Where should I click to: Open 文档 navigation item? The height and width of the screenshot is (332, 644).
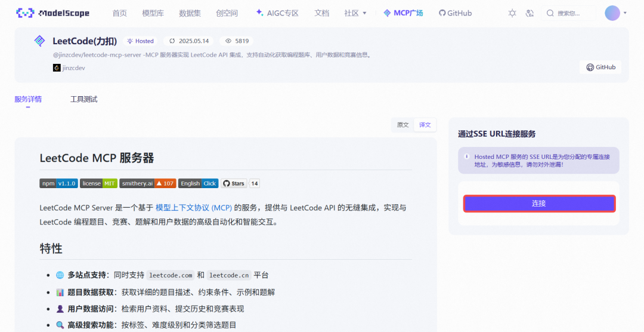(321, 13)
